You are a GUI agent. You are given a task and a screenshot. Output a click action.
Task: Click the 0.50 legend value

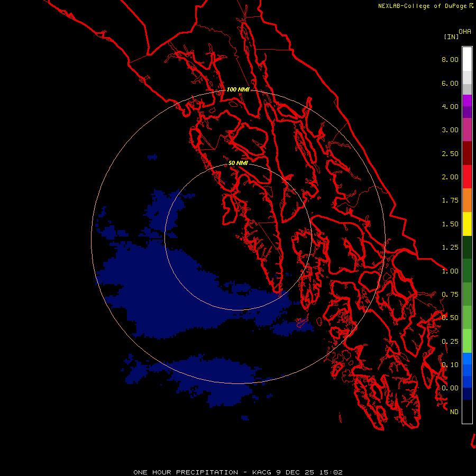pyautogui.click(x=450, y=318)
